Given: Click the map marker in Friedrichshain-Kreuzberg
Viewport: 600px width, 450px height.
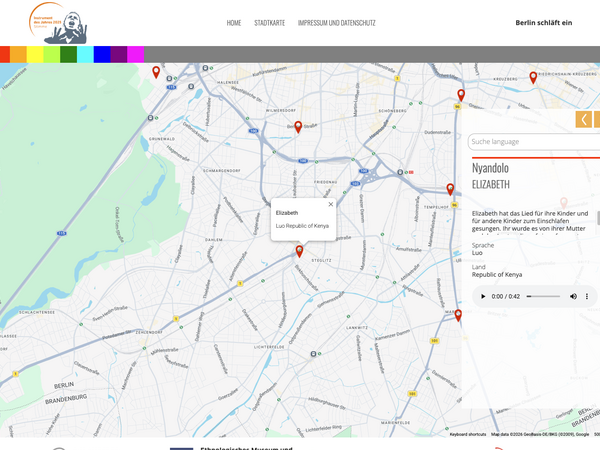Looking at the screenshot, I should 533,77.
